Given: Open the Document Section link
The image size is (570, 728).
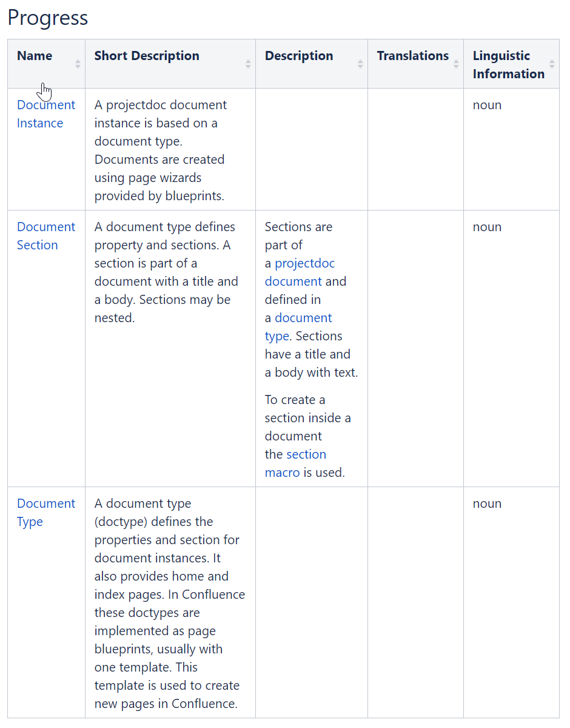Looking at the screenshot, I should point(45,236).
